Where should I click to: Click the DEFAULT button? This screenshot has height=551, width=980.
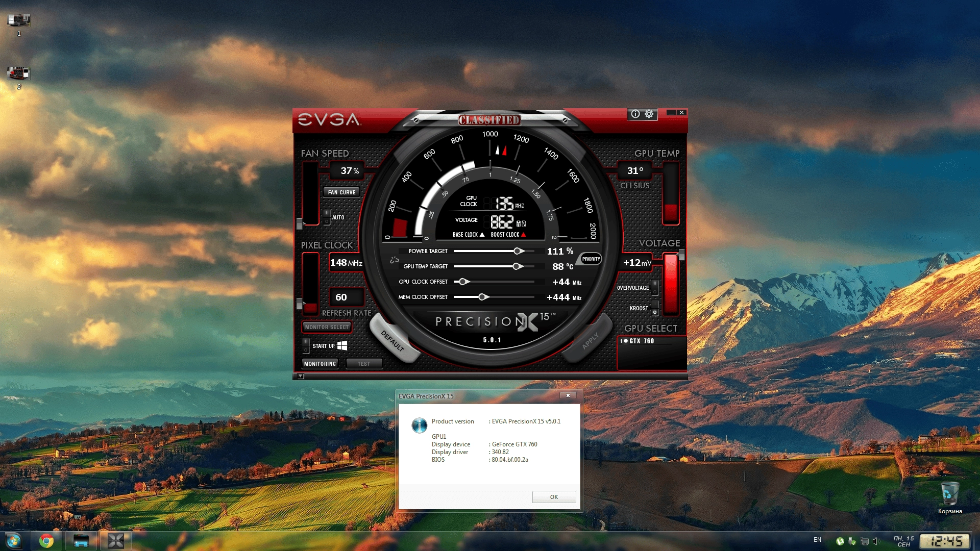coord(393,340)
